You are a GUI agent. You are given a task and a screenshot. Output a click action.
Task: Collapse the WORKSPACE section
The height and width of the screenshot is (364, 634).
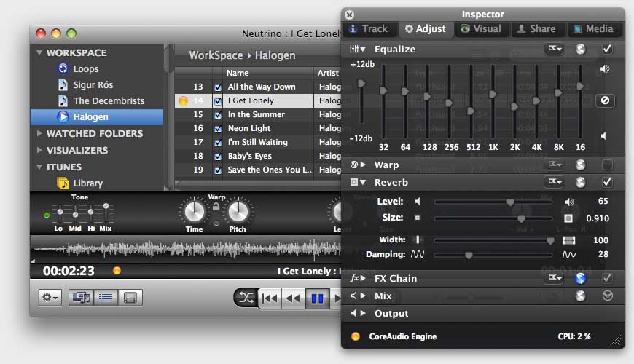(x=39, y=52)
